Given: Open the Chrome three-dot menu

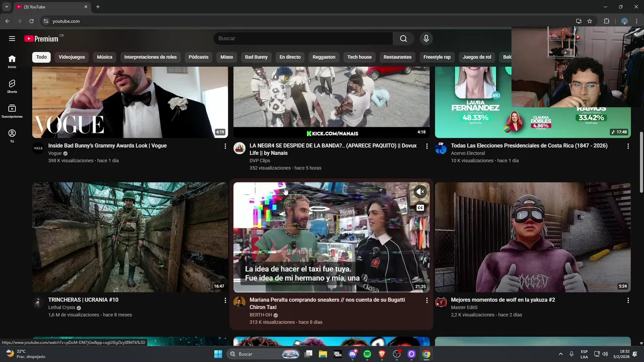Looking at the screenshot, I should 637,21.
